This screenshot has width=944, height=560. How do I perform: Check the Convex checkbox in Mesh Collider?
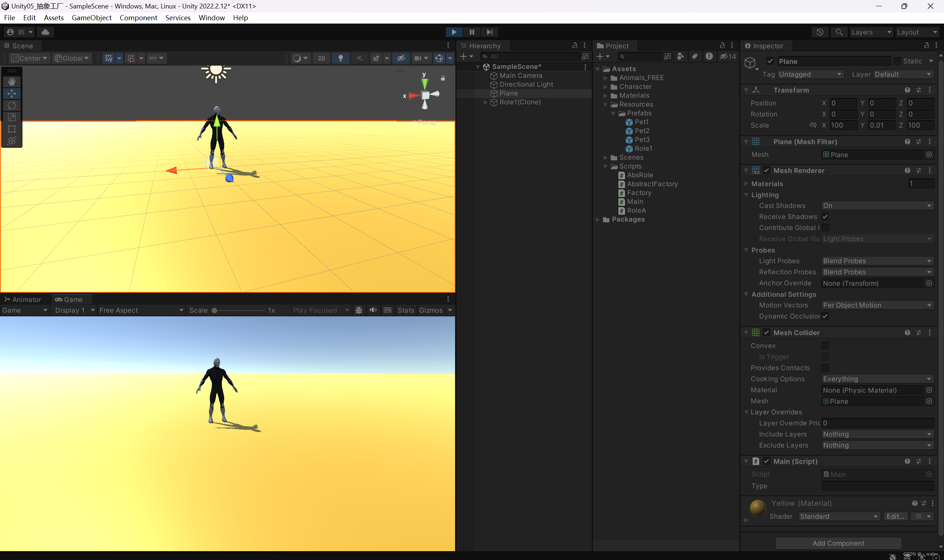tap(825, 345)
